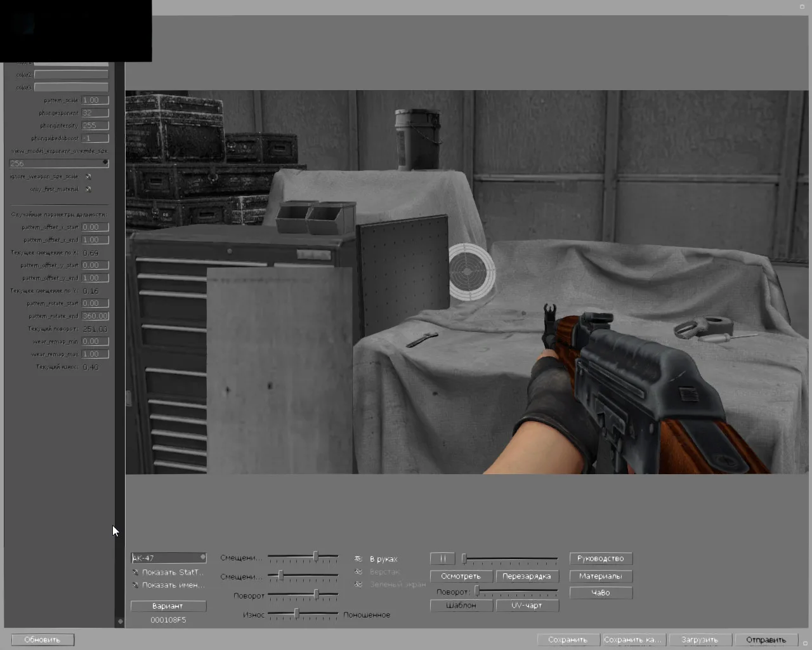Trigger the Перезарядка reload animation

(527, 576)
